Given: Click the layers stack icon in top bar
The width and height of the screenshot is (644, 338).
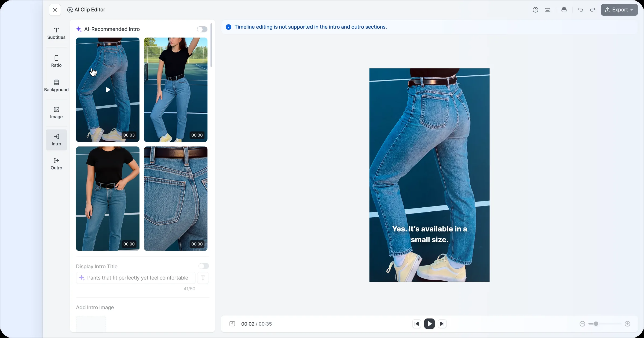Looking at the screenshot, I should [564, 10].
